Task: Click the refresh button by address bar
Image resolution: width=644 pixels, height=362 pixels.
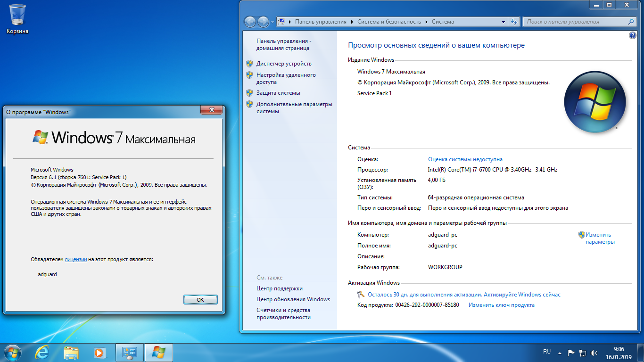Action: [514, 22]
